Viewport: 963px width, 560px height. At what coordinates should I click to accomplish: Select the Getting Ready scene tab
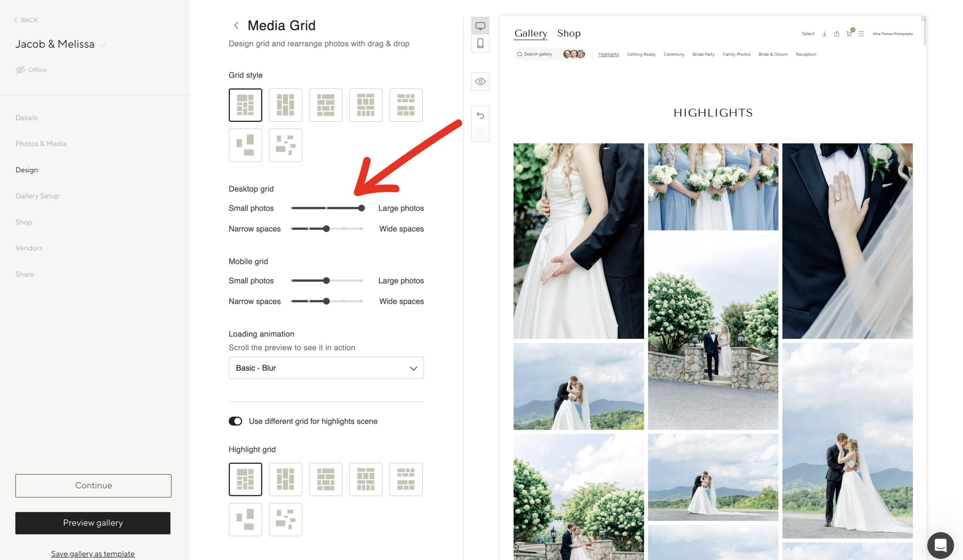(641, 54)
